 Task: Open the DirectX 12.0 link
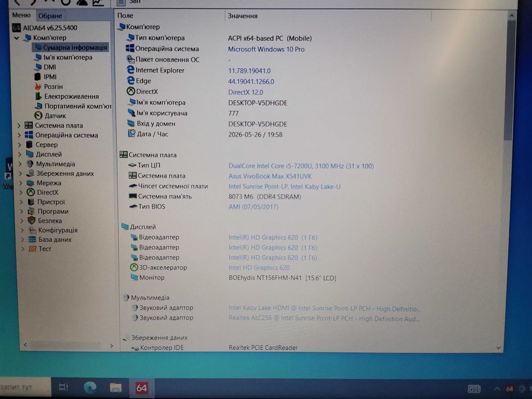246,92
